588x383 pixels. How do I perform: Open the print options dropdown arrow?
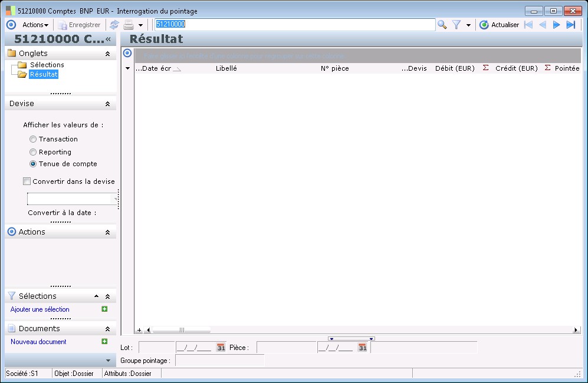pos(140,25)
